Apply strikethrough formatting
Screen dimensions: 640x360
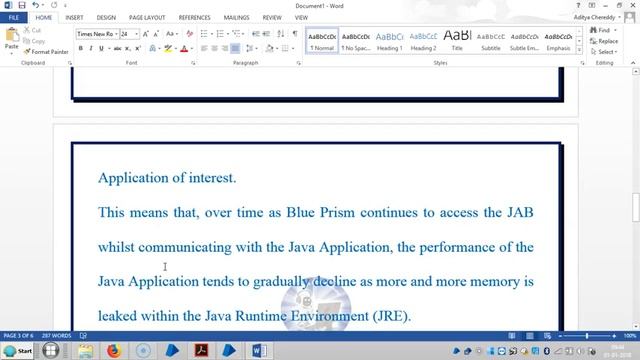coord(118,49)
